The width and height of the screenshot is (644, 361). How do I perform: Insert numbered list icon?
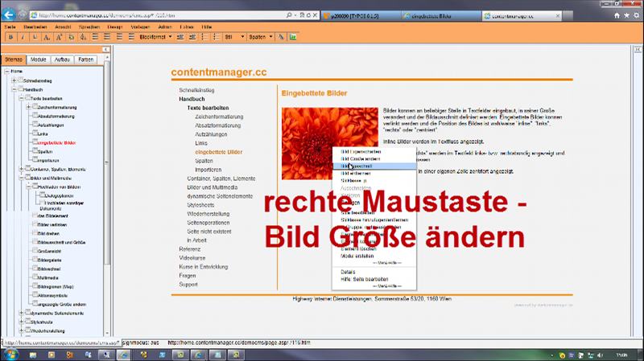click(x=204, y=37)
